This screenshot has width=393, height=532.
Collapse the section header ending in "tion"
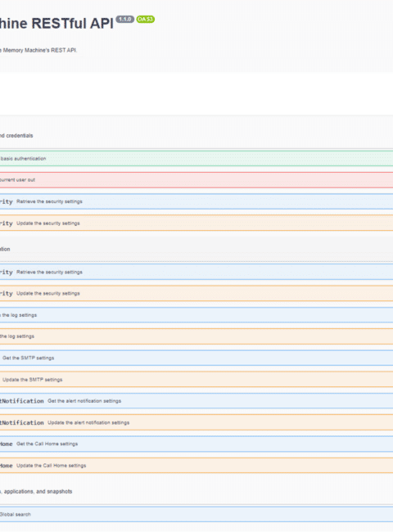(196, 249)
